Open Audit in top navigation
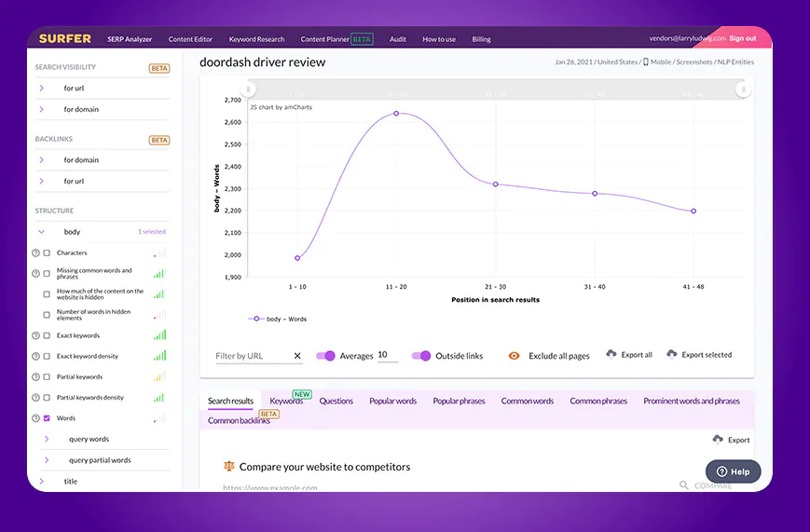This screenshot has width=810, height=532. [x=398, y=39]
